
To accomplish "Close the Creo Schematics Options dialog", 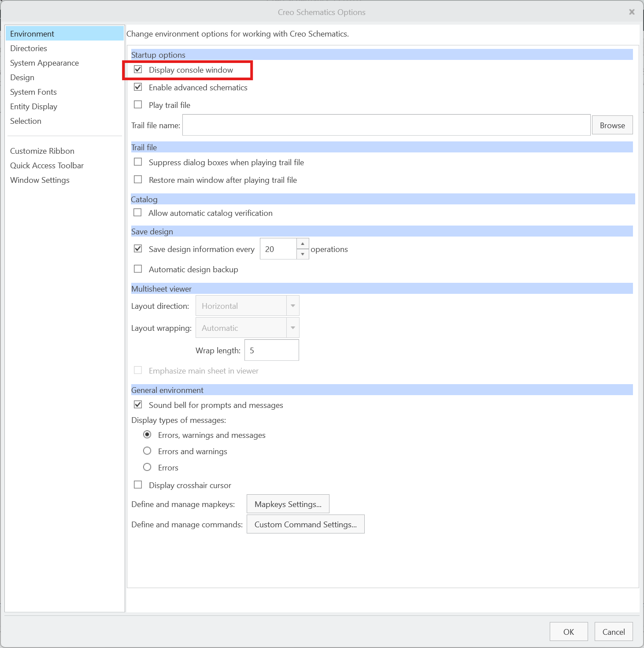I will click(632, 12).
